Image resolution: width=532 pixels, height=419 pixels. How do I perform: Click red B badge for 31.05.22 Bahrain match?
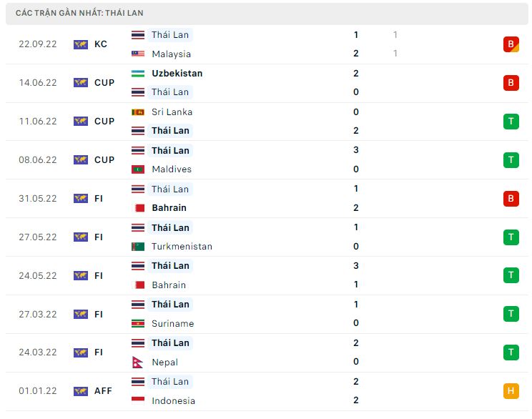click(511, 198)
